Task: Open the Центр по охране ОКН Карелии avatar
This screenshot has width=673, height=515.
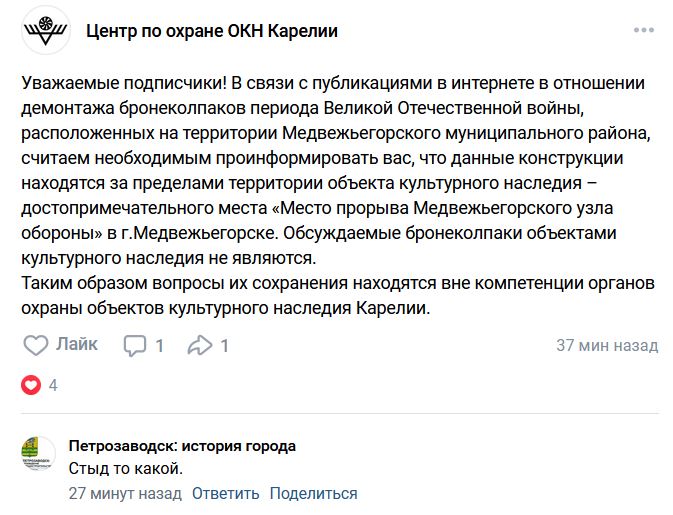Action: [46, 30]
